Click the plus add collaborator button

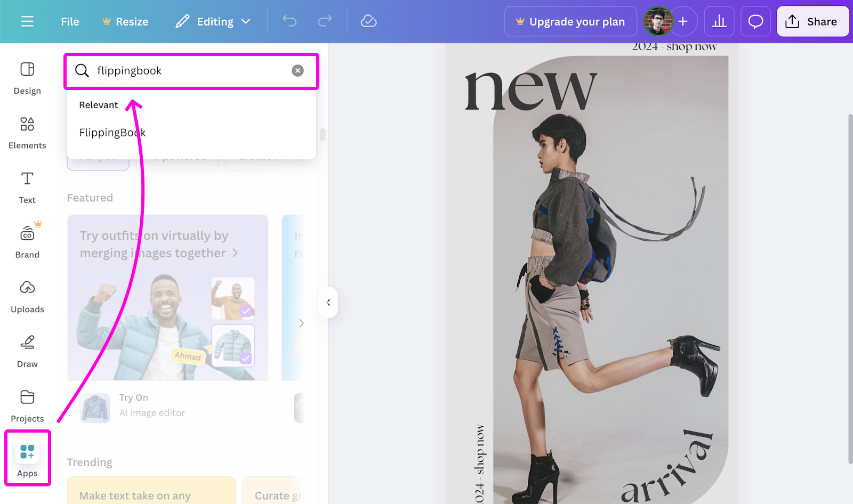pos(683,21)
